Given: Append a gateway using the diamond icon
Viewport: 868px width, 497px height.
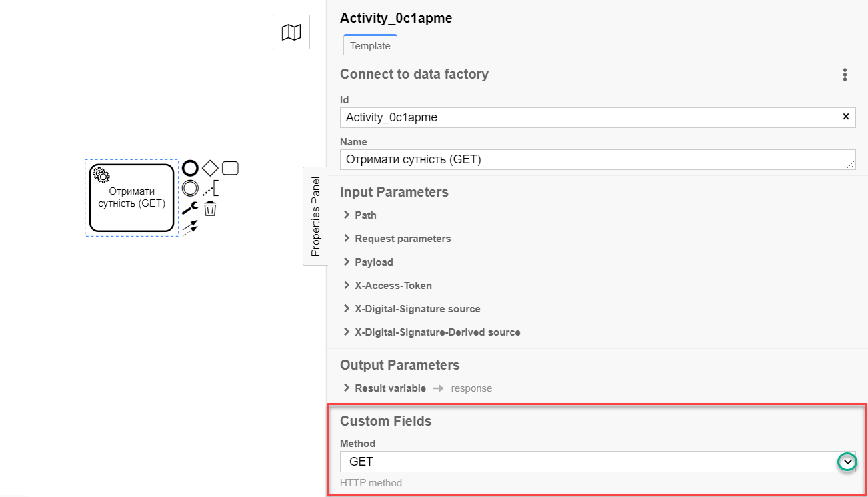Looking at the screenshot, I should 210,168.
